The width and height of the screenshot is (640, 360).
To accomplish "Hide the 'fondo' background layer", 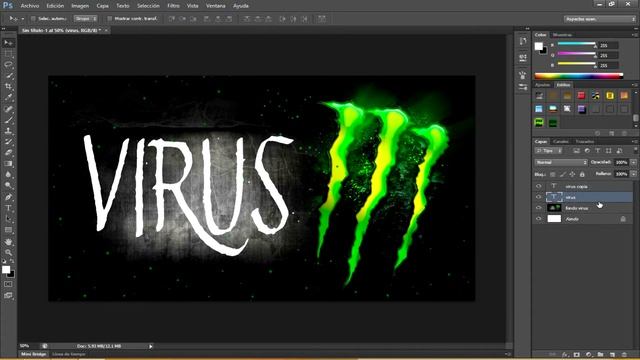I will (x=539, y=219).
